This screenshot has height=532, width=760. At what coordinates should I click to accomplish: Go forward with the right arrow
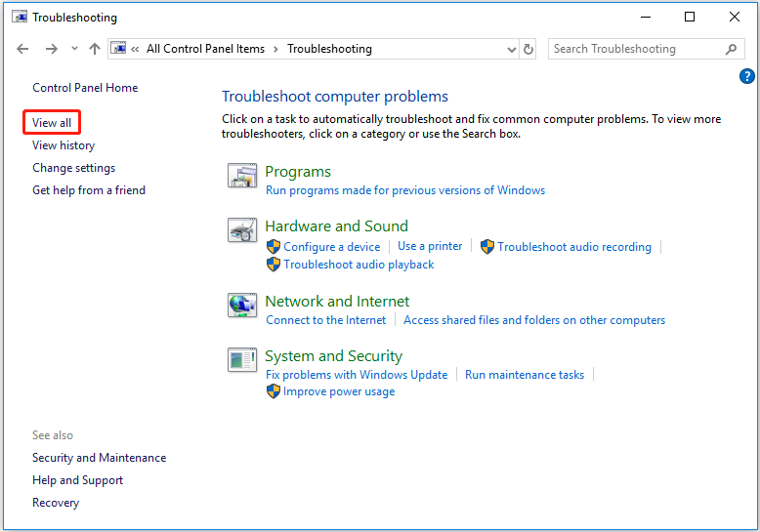(52, 49)
